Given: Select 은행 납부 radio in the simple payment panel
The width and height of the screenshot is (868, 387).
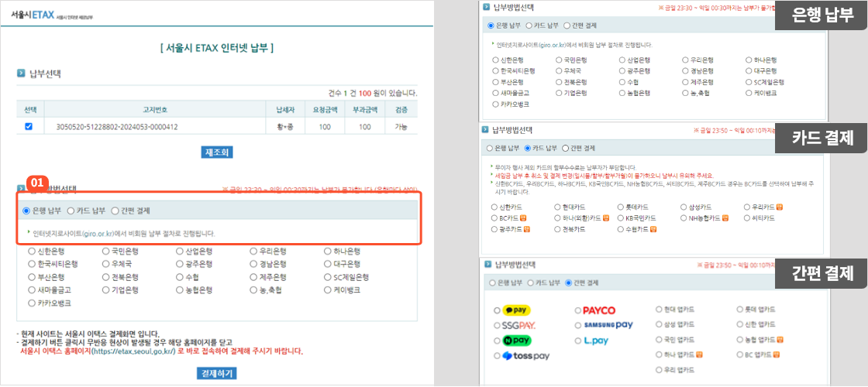Looking at the screenshot, I should [x=491, y=283].
